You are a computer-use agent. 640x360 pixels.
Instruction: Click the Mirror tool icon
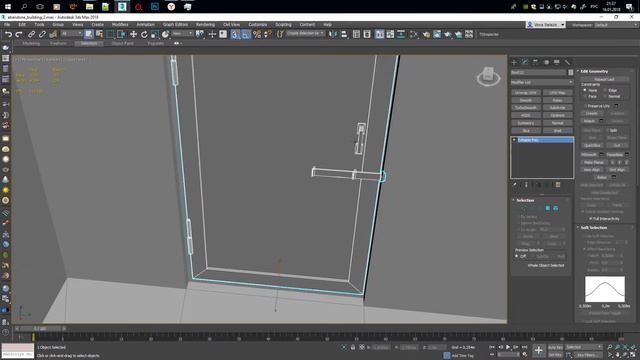pyautogui.click(x=333, y=35)
